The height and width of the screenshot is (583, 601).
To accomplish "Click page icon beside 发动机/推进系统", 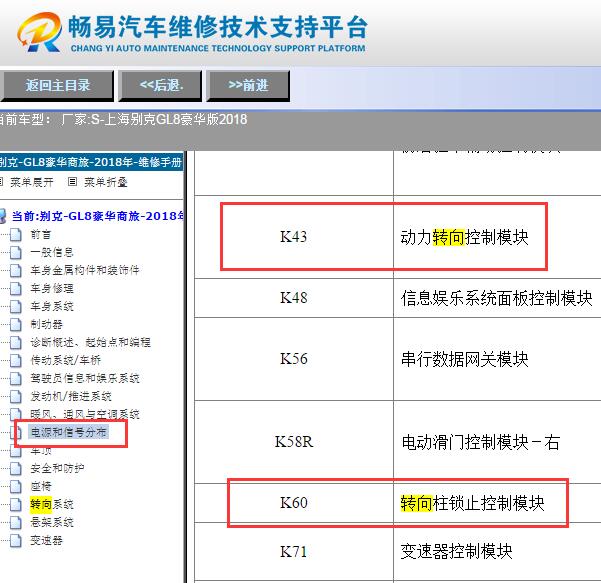I will [x=16, y=396].
